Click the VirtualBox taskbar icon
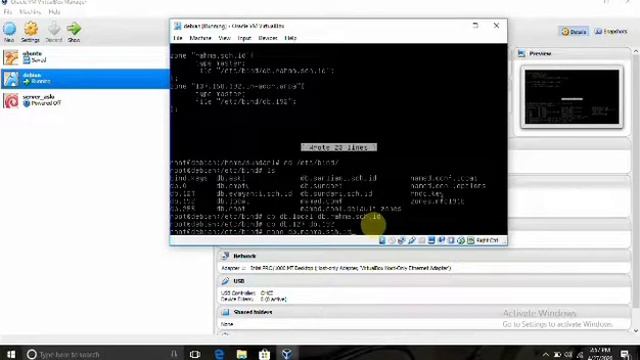The width and height of the screenshot is (640, 360). (x=287, y=354)
